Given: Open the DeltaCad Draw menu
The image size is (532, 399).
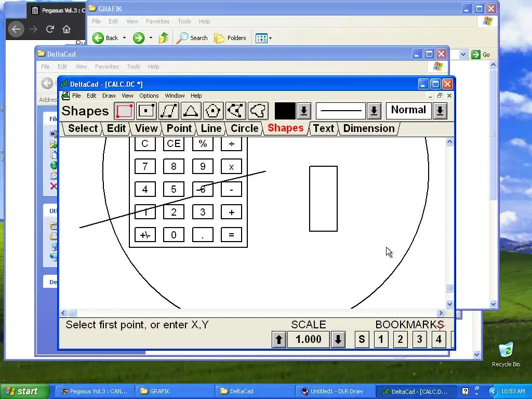Looking at the screenshot, I should 109,96.
